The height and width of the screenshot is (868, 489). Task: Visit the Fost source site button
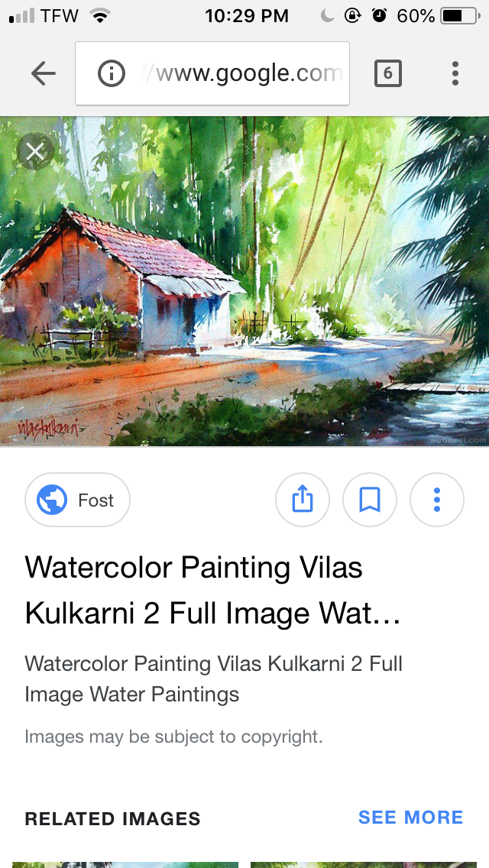77,500
